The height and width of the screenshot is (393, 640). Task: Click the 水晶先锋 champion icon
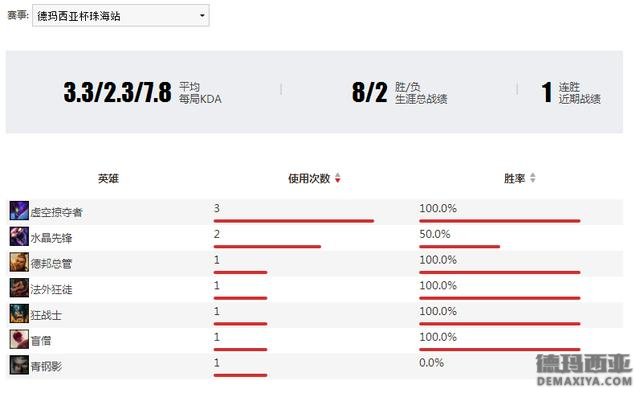point(19,236)
